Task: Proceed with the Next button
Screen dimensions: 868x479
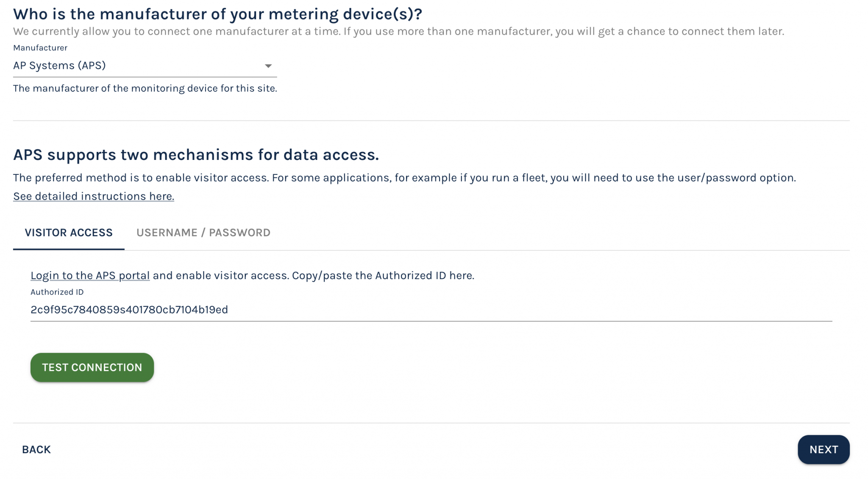Action: [x=823, y=449]
